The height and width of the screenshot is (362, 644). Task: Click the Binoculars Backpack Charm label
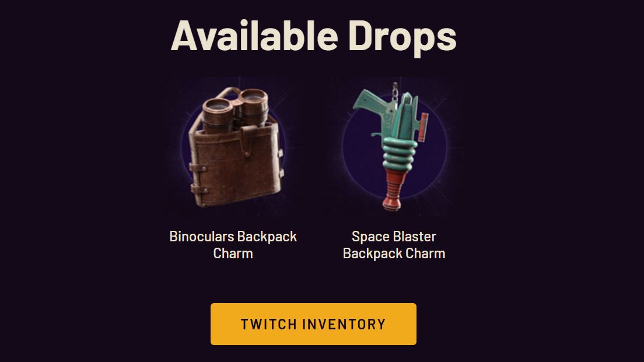point(233,245)
